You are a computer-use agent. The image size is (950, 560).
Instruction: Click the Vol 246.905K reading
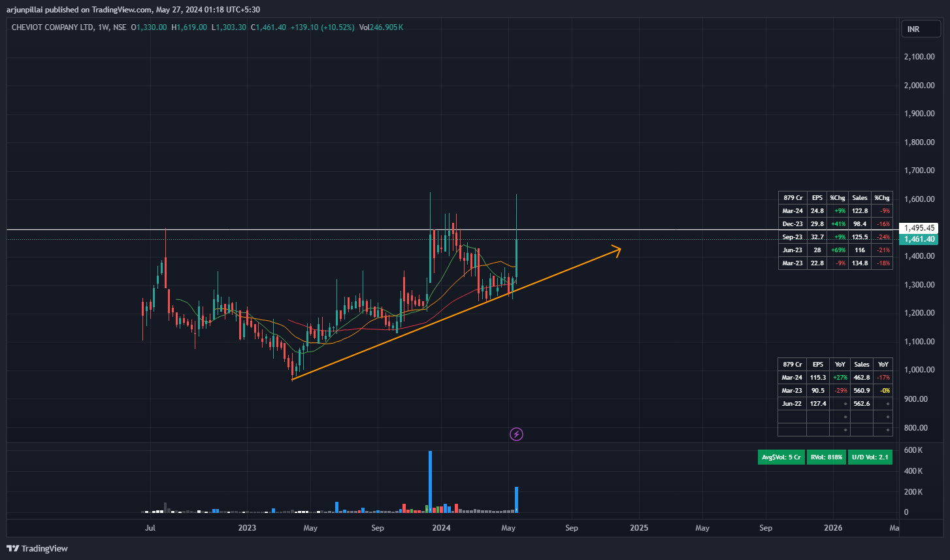pos(381,27)
